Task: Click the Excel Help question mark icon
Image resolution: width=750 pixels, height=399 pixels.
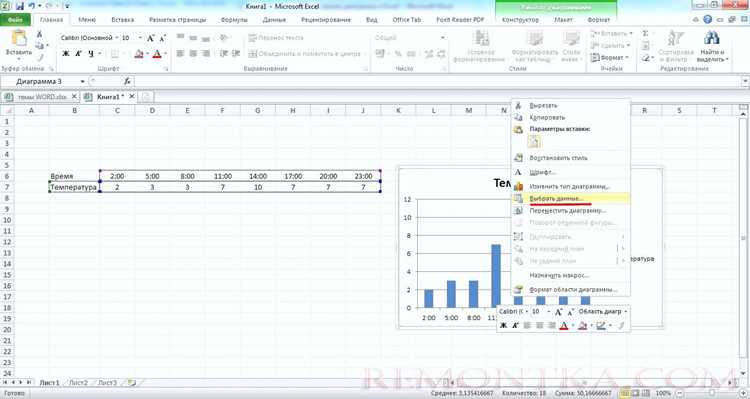Action: point(707,20)
